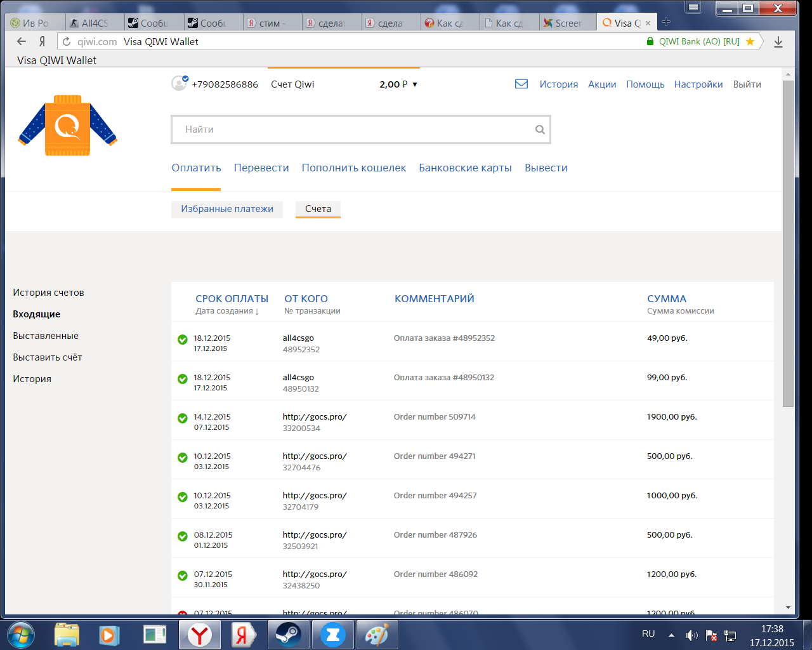Open Банковские карты section
812x650 pixels.
pos(465,168)
